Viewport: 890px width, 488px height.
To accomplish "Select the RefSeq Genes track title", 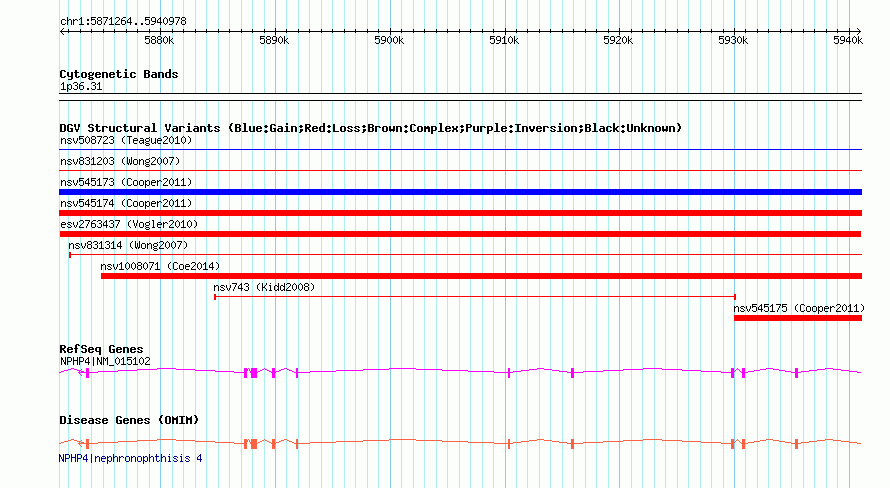I will coord(101,349).
